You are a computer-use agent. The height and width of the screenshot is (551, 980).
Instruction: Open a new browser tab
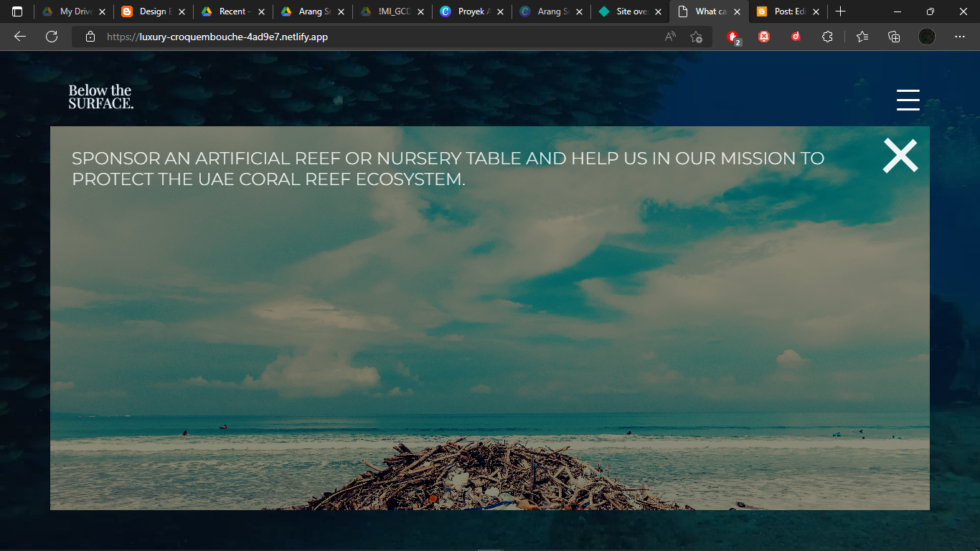click(x=841, y=11)
